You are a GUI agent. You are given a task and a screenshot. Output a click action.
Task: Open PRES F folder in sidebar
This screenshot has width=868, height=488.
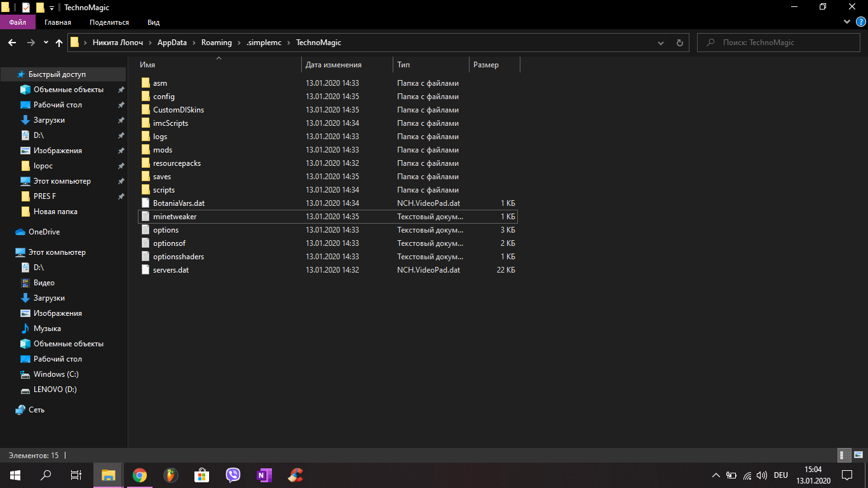(45, 196)
